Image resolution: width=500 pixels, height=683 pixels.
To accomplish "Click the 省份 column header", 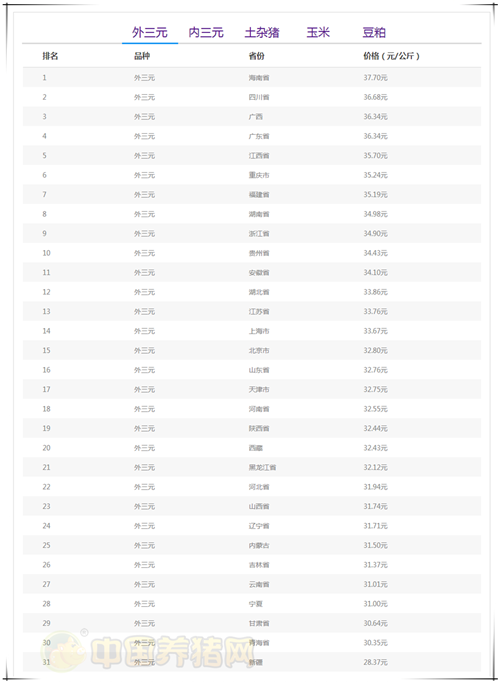I will [x=257, y=56].
